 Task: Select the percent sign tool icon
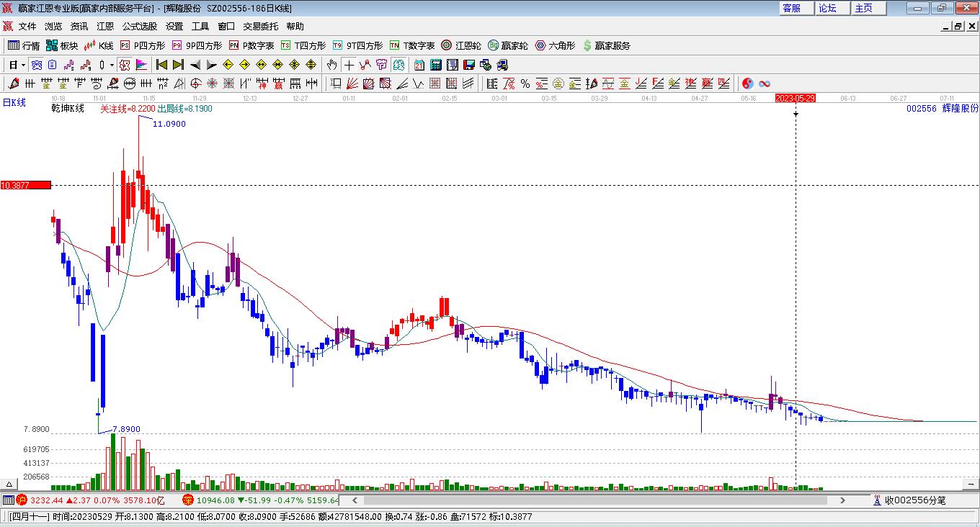(x=525, y=84)
